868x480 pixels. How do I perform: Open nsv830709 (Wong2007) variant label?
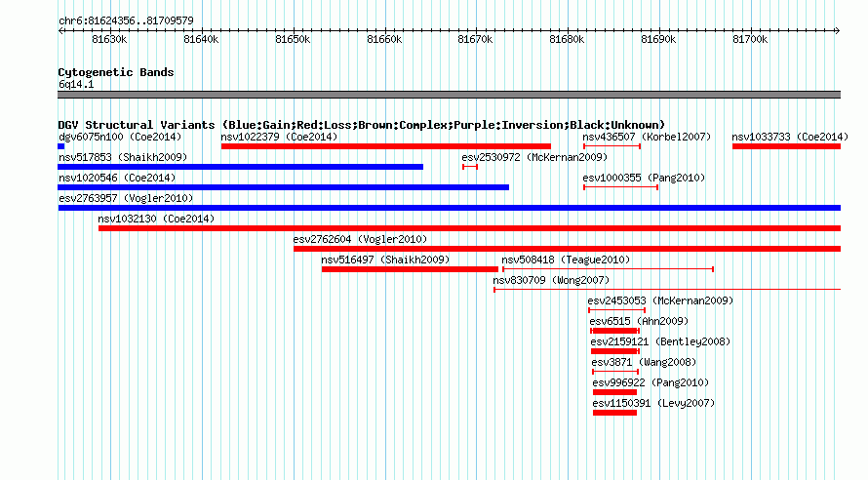coord(551,280)
